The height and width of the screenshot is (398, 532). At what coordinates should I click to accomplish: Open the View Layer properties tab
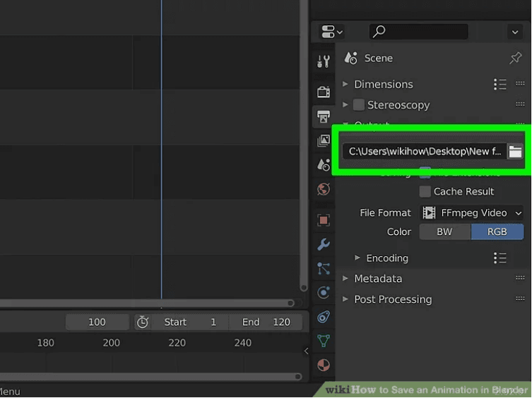pos(324,141)
